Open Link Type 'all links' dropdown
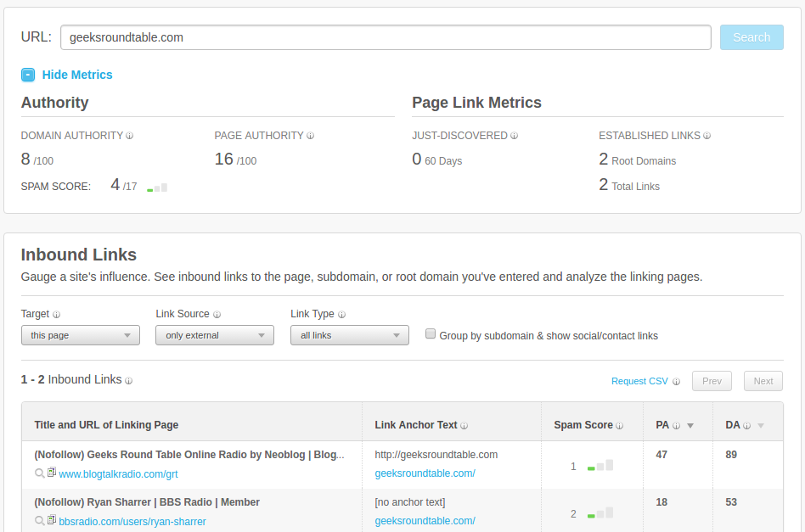The width and height of the screenshot is (805, 532). click(x=350, y=335)
